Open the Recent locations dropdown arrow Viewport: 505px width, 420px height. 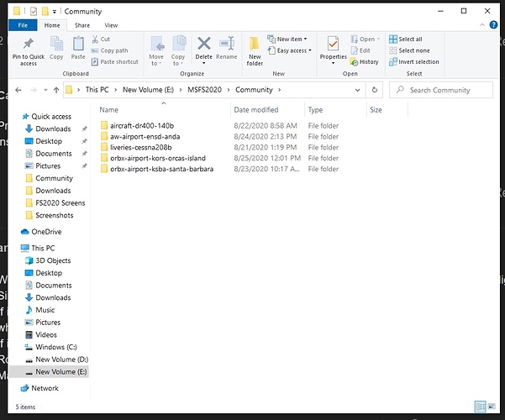point(45,90)
